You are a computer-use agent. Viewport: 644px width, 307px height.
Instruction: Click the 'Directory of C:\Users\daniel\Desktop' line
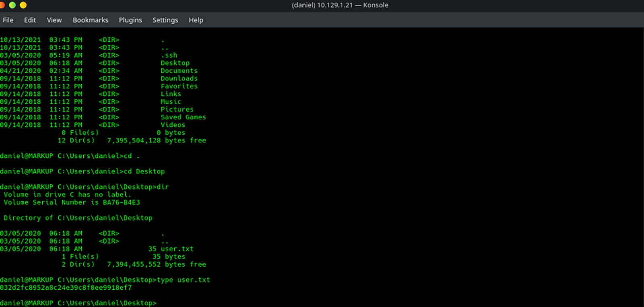tap(78, 218)
